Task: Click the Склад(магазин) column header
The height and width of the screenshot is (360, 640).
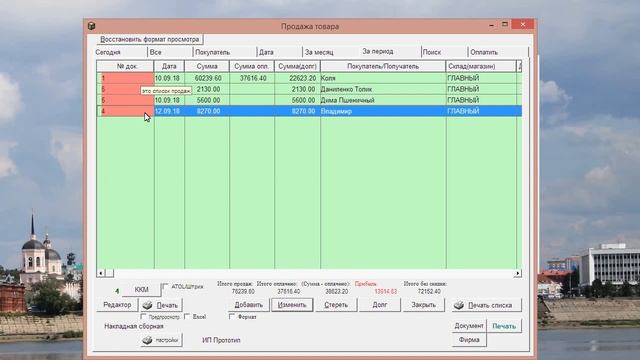Action: coord(481,66)
